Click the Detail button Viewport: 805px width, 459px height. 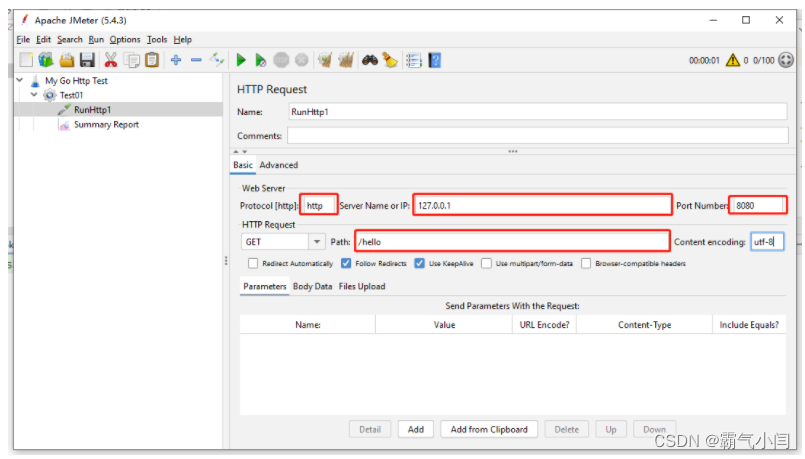(370, 430)
